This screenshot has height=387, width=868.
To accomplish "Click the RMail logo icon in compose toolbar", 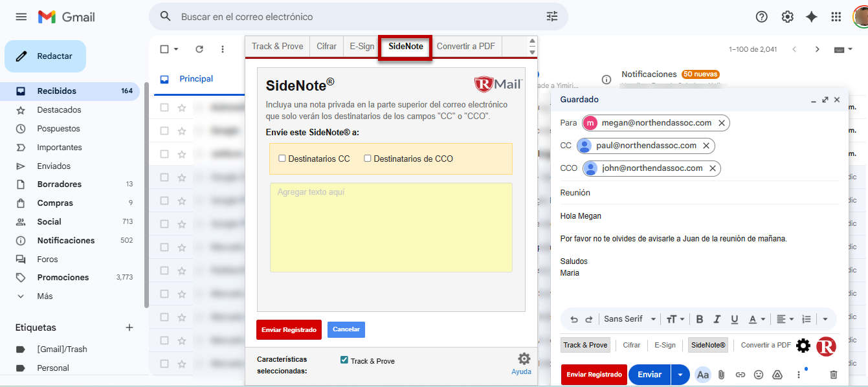I will [826, 346].
